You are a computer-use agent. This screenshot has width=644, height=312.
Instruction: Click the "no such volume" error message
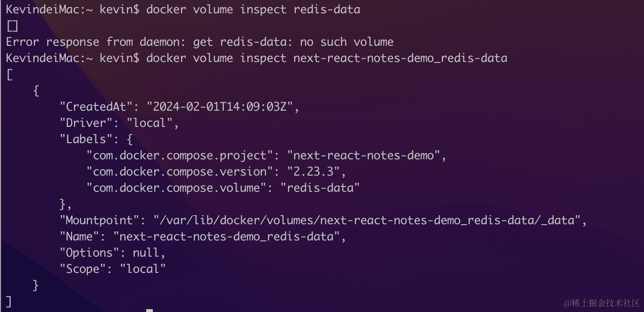[x=346, y=42]
